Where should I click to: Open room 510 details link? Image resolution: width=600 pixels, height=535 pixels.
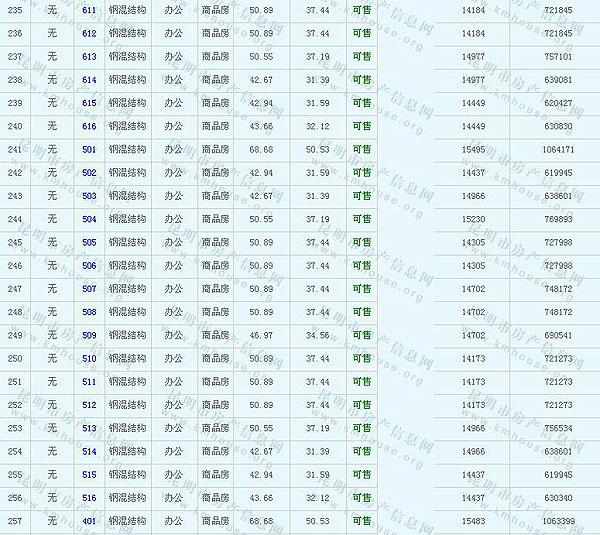[x=89, y=359]
